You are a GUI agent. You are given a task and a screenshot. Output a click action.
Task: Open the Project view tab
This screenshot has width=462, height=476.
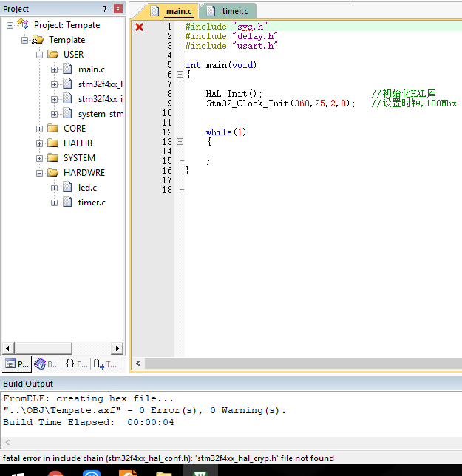pyautogui.click(x=17, y=364)
